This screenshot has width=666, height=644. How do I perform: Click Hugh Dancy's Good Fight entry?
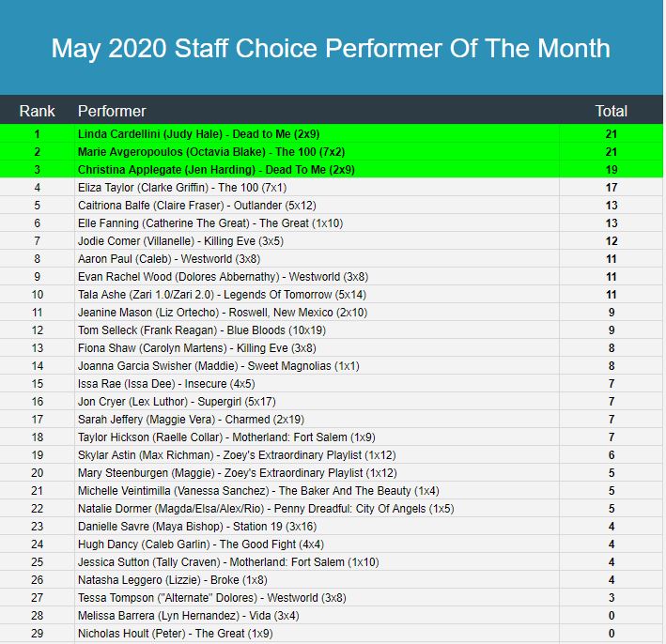pos(201,544)
